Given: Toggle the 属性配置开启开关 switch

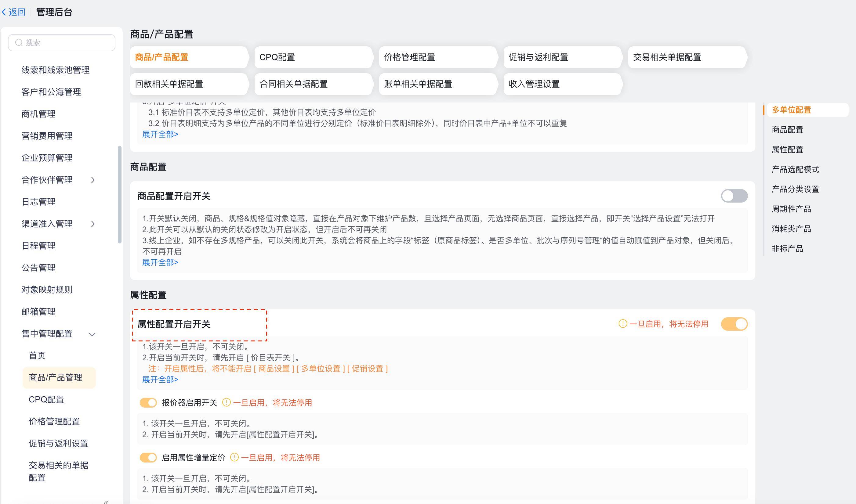Looking at the screenshot, I should (x=734, y=324).
